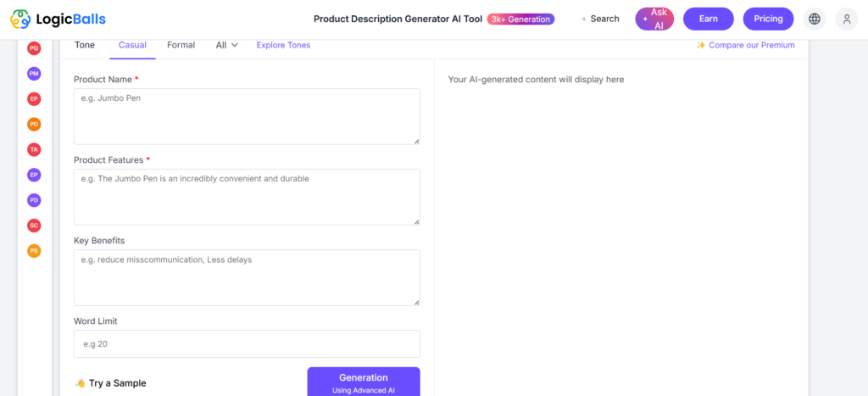Switch to the Casual tone tab
The image size is (868, 396).
[132, 46]
